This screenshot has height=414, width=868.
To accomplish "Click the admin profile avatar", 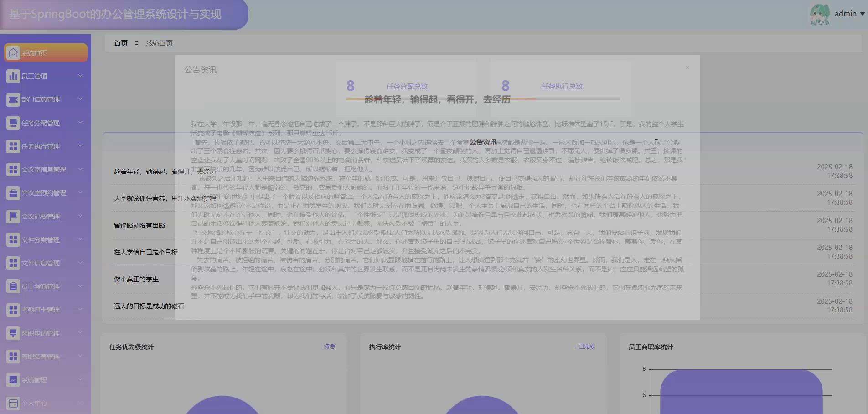I will point(819,14).
